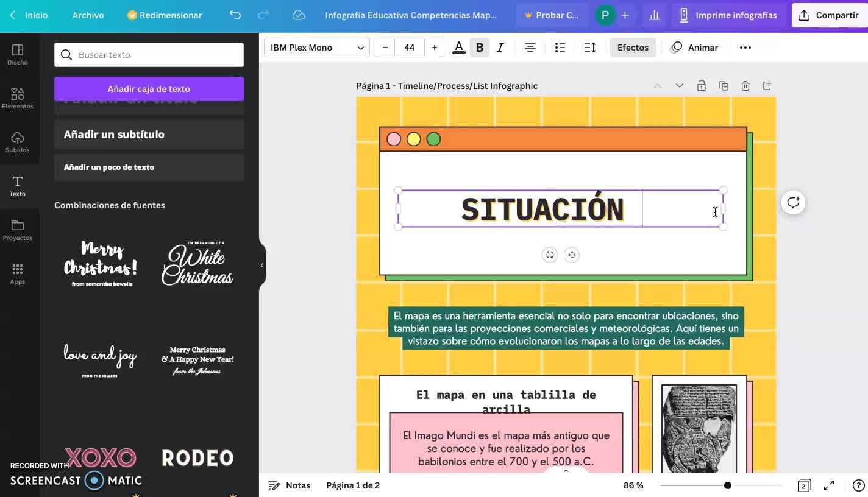The height and width of the screenshot is (497, 868).
Task: Click the cloud save status icon
Action: pyautogui.click(x=299, y=15)
